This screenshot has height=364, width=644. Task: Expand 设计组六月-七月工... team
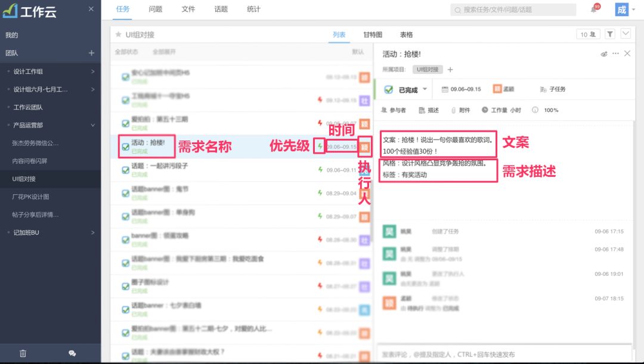tap(93, 89)
